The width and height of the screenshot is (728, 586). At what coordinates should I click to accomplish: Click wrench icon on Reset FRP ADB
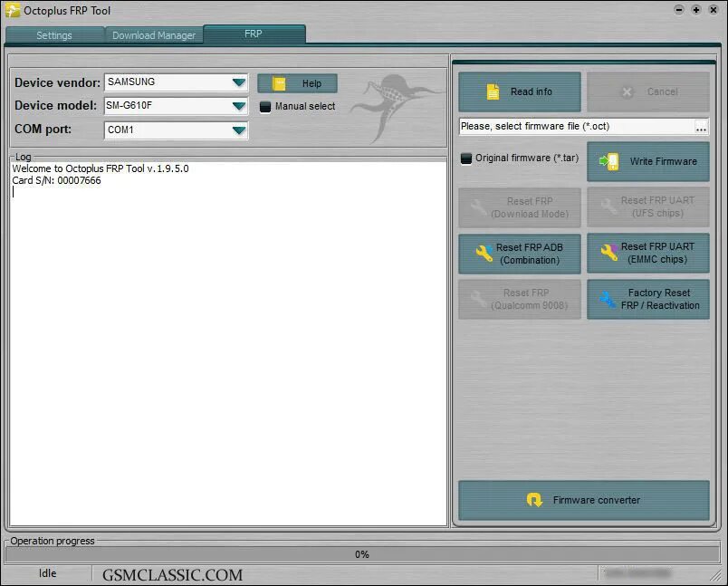(484, 254)
